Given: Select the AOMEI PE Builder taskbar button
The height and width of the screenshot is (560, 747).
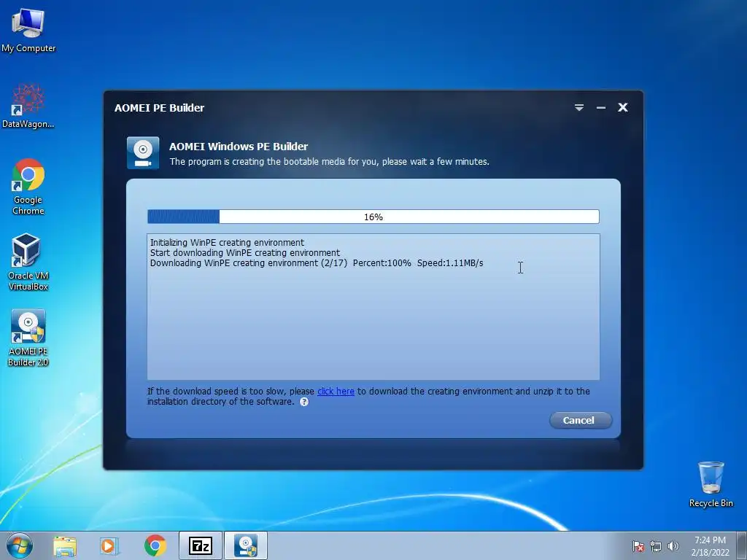Looking at the screenshot, I should 246,545.
